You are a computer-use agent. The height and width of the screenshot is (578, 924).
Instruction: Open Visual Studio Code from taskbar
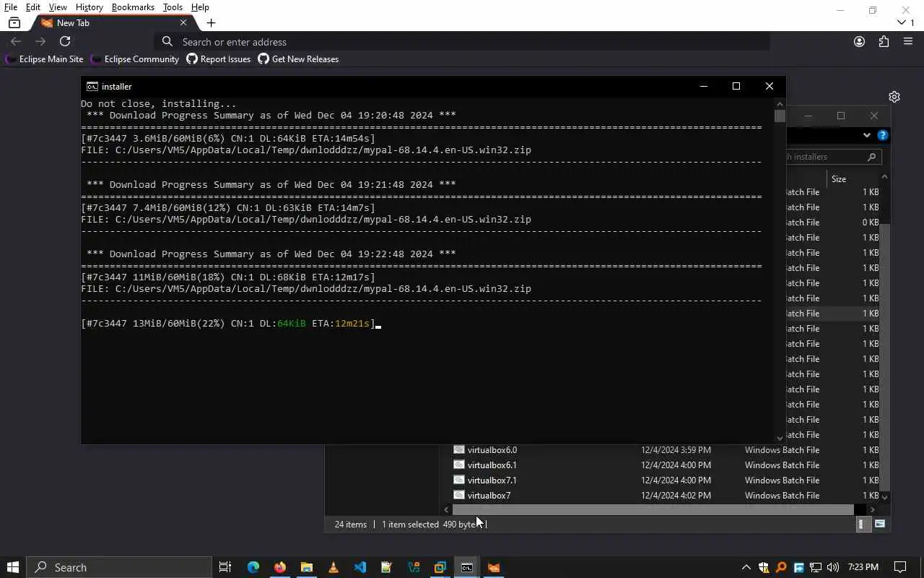360,567
